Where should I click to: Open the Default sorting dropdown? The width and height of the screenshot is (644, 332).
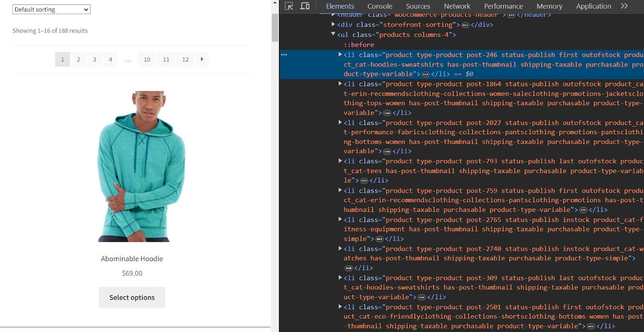click(x=52, y=9)
